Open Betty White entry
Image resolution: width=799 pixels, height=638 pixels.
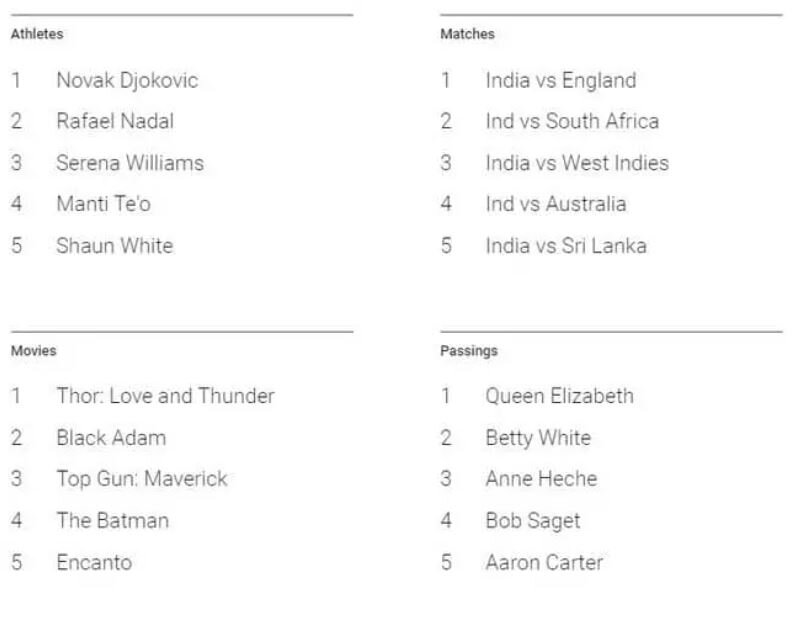(x=538, y=438)
